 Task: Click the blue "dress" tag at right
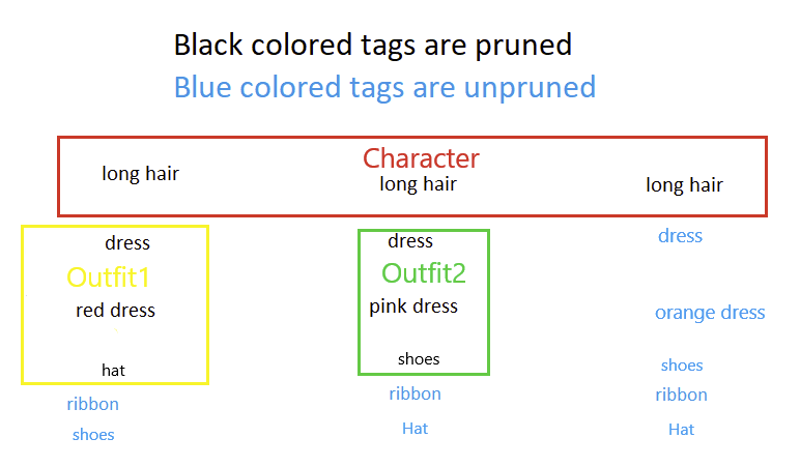[x=680, y=236]
